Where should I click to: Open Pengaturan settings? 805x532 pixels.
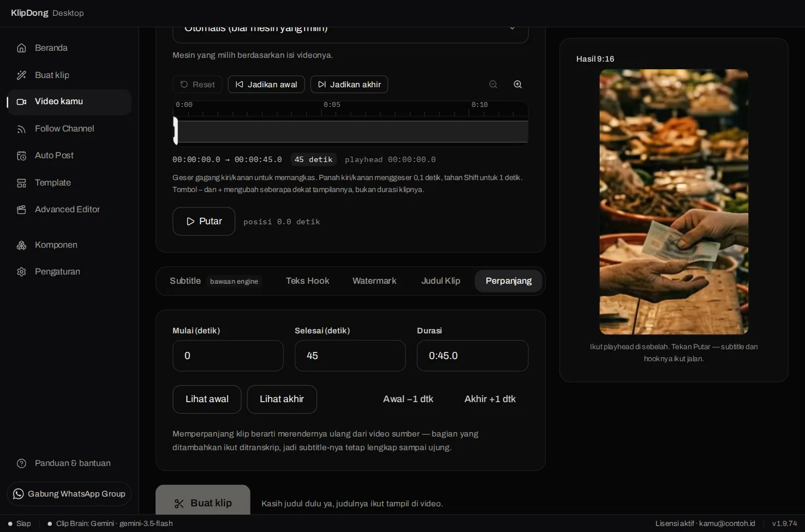point(69,272)
